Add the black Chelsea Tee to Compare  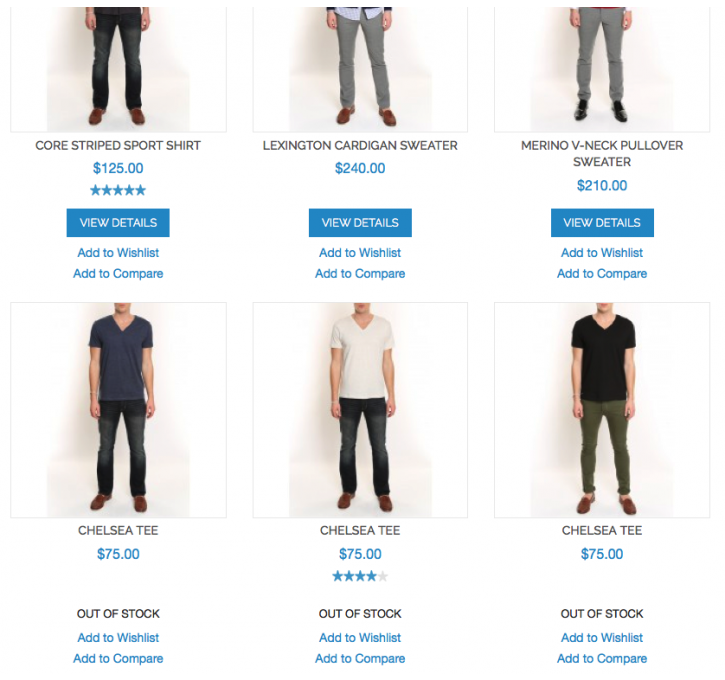coord(602,659)
